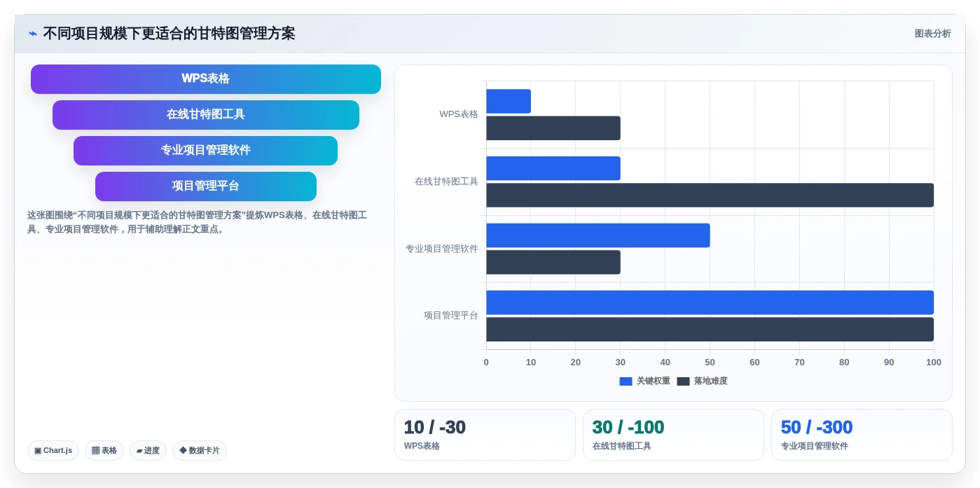The image size is (980, 488).
Task: Click the dark 落地难度 bar for 项目管理平台
Action: [710, 330]
